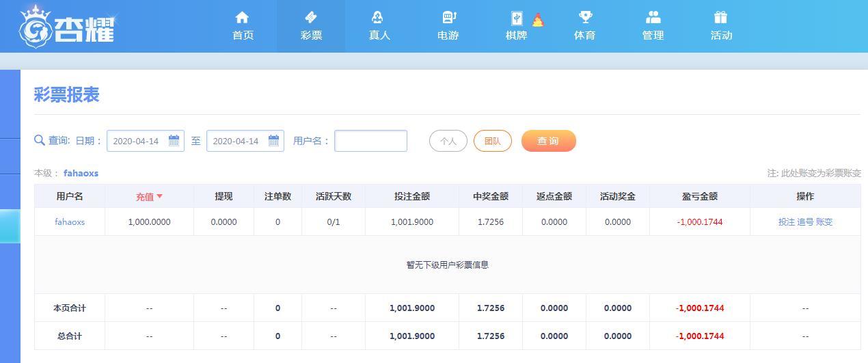Viewport: 868px width, 363px height.
Task: Click the flame hot badge beside 棋牌
Action: (538, 20)
